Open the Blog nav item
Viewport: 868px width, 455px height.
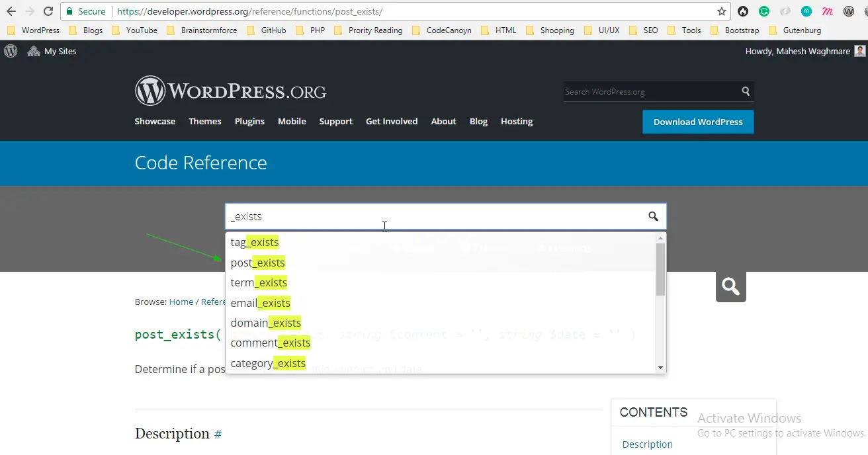pos(478,121)
